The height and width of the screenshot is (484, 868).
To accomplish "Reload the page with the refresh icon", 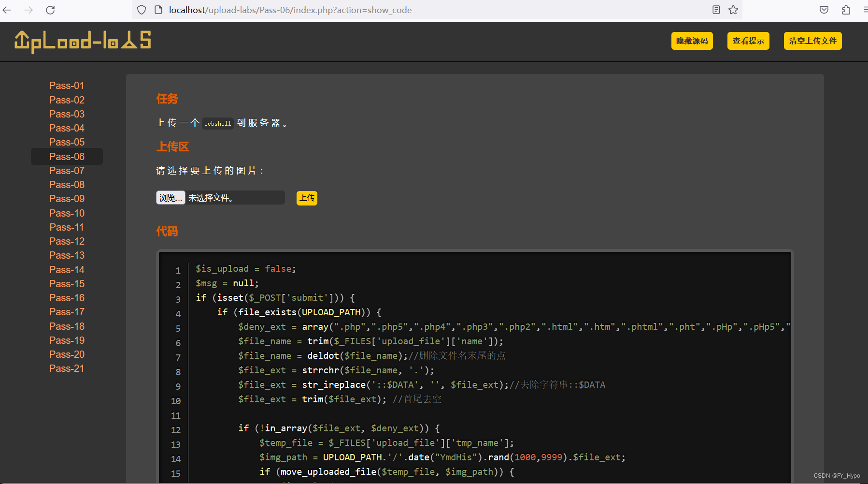I will [x=50, y=10].
